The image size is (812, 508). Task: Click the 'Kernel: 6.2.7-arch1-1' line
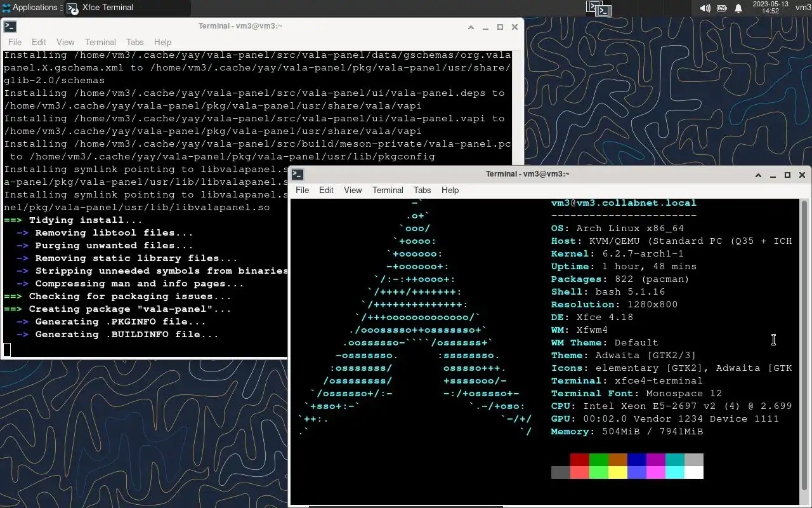coord(617,254)
